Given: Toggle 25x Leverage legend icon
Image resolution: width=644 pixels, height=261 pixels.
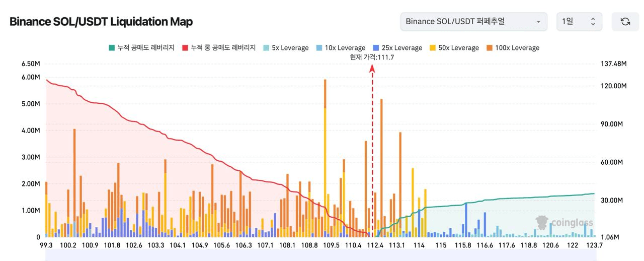Looking at the screenshot, I should click(x=376, y=48).
